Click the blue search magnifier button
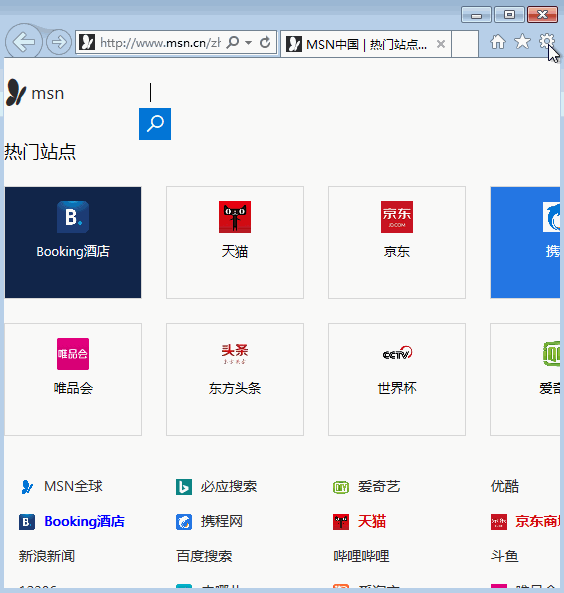Screen dimensions: 564x593 click(155, 124)
